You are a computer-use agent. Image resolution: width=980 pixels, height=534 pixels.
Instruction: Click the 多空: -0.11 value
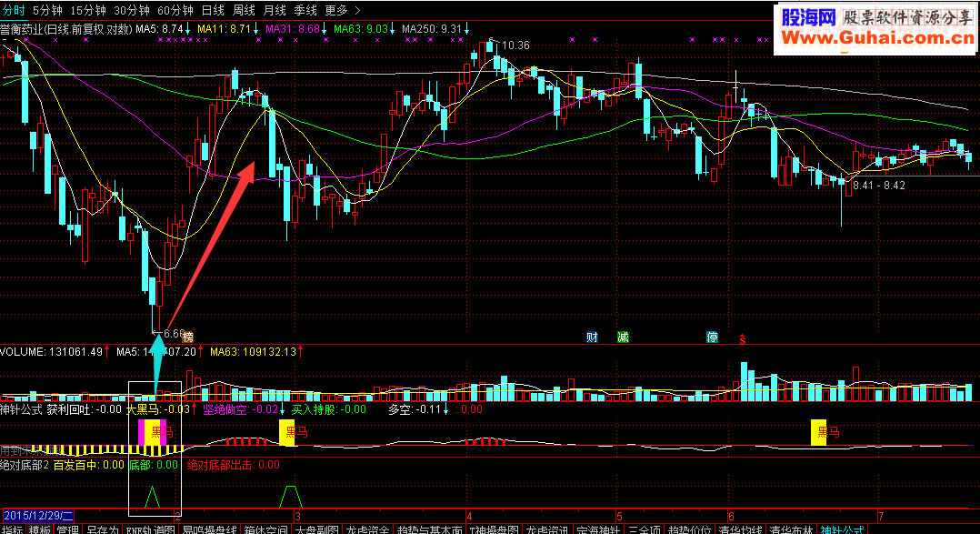click(415, 409)
